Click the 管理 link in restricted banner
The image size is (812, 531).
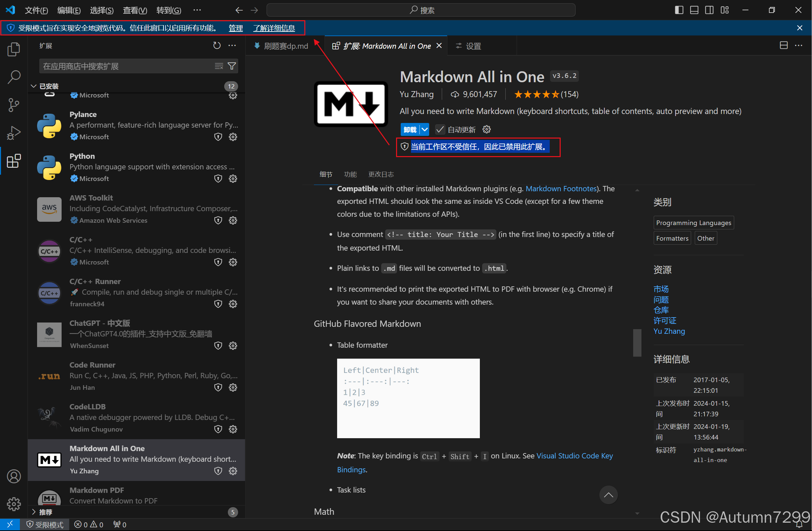[235, 28]
